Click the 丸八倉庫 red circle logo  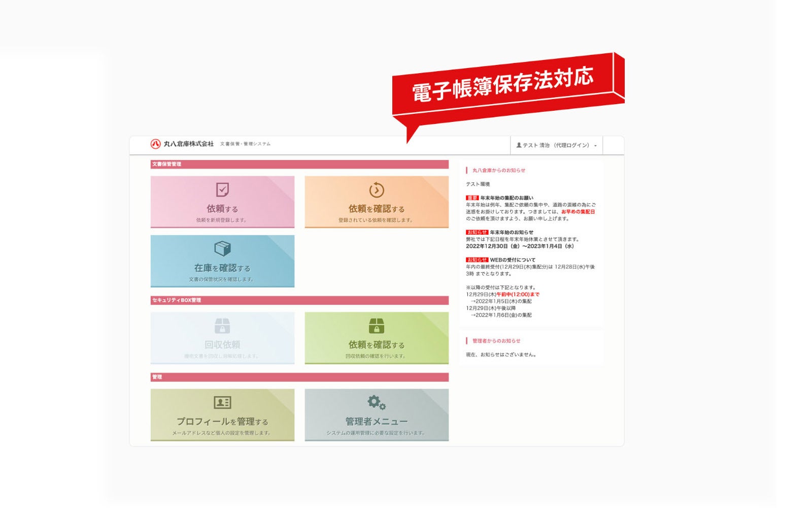(x=155, y=144)
